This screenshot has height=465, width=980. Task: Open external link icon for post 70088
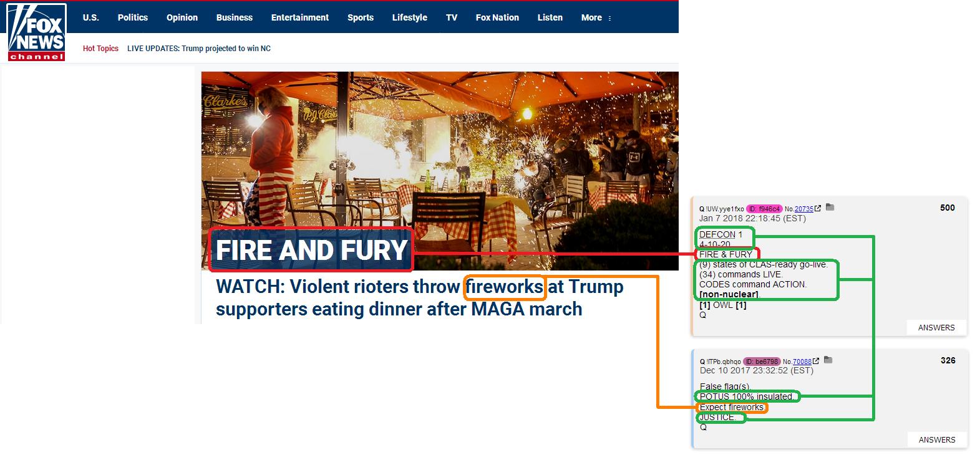[816, 361]
